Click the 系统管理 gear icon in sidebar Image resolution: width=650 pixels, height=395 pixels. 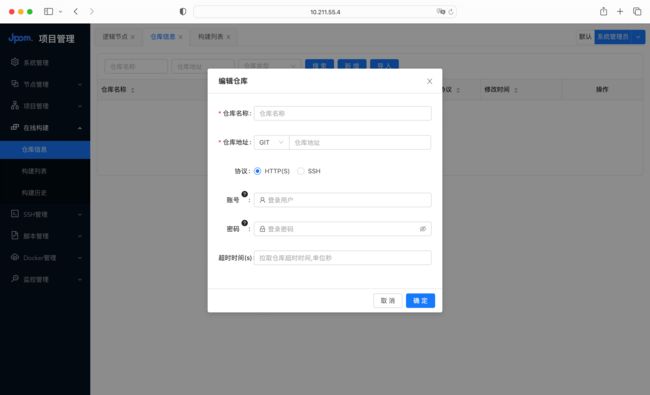15,62
